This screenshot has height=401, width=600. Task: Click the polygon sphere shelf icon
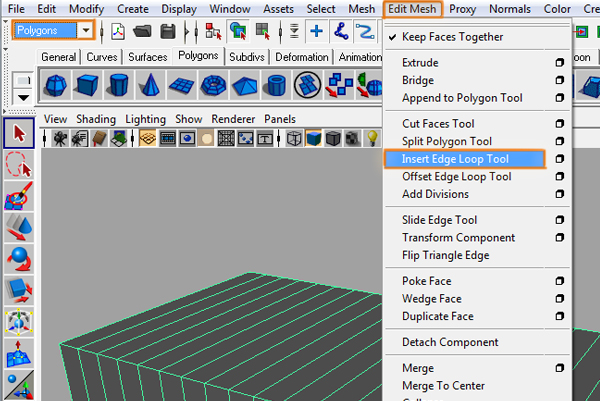coord(56,86)
